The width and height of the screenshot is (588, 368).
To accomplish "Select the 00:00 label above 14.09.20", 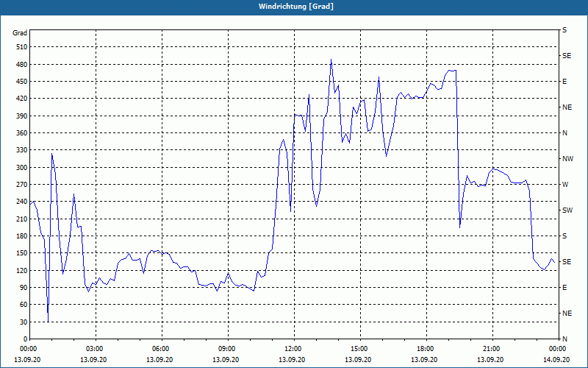I will [557, 349].
